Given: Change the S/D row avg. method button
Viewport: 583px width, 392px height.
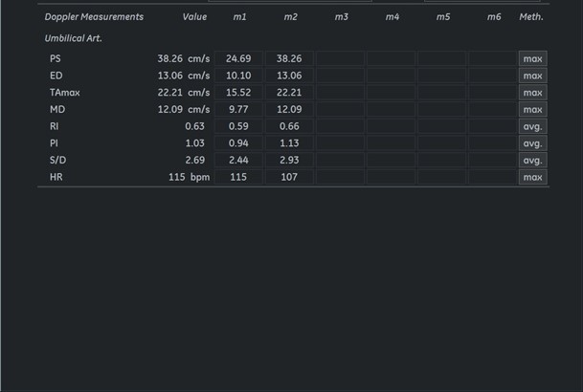Looking at the screenshot, I should click(x=533, y=160).
